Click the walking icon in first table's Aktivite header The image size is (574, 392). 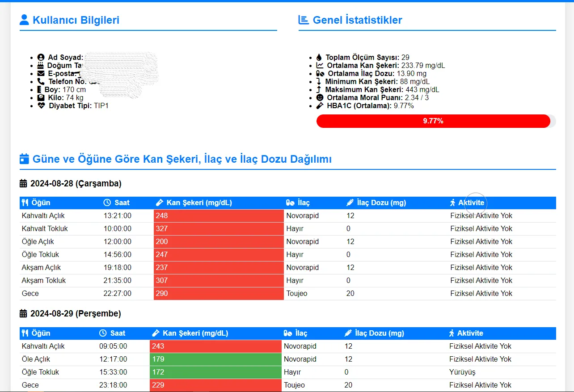click(453, 203)
